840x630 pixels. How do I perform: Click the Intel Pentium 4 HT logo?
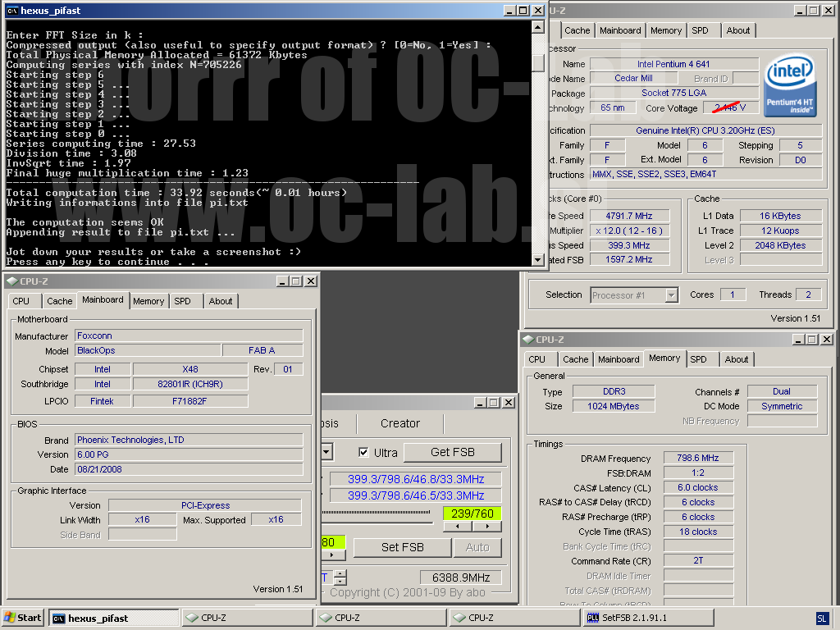click(x=790, y=85)
